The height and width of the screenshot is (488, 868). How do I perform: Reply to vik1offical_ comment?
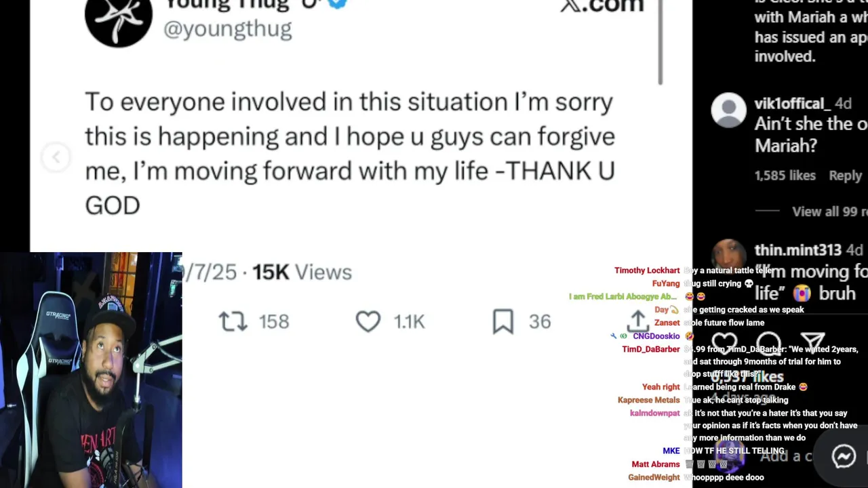[845, 176]
